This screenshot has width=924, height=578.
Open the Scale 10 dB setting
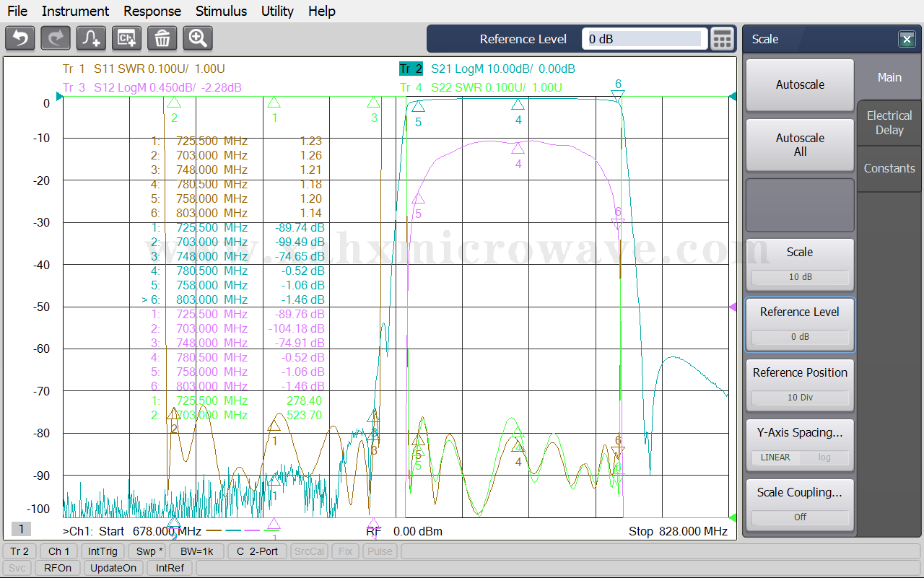click(x=800, y=264)
